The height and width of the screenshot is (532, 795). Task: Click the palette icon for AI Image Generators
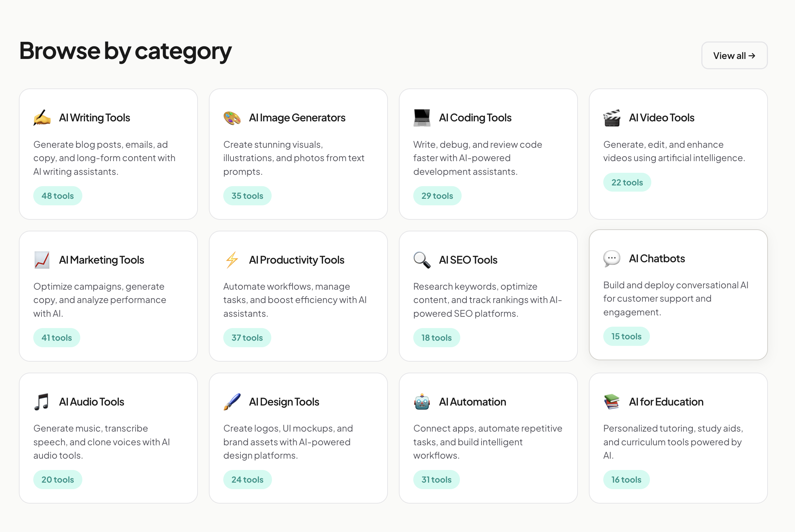(232, 118)
